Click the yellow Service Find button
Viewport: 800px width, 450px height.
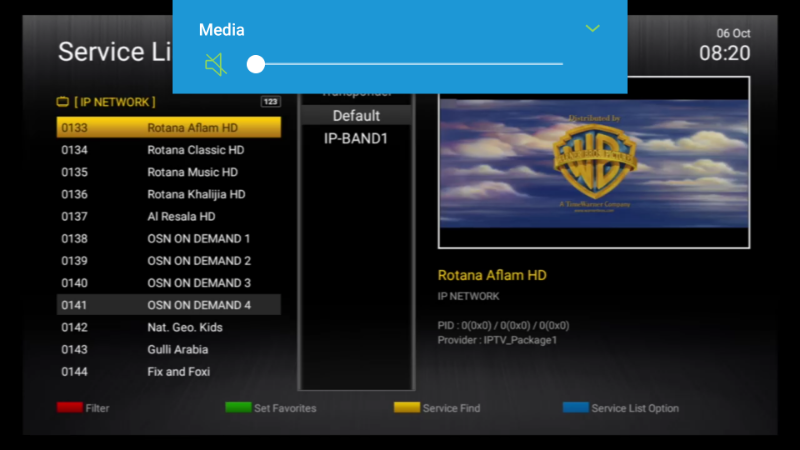[x=437, y=408]
